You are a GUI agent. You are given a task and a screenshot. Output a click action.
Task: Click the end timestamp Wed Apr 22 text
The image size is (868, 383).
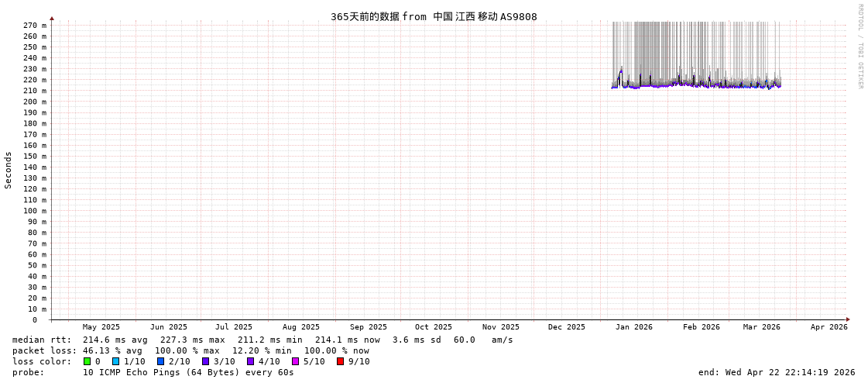[x=777, y=372]
